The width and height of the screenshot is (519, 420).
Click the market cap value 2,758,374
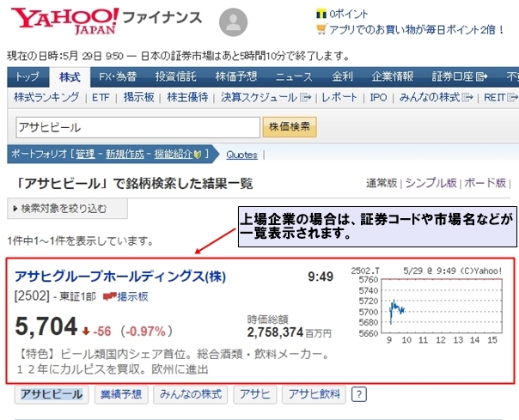tap(275, 332)
